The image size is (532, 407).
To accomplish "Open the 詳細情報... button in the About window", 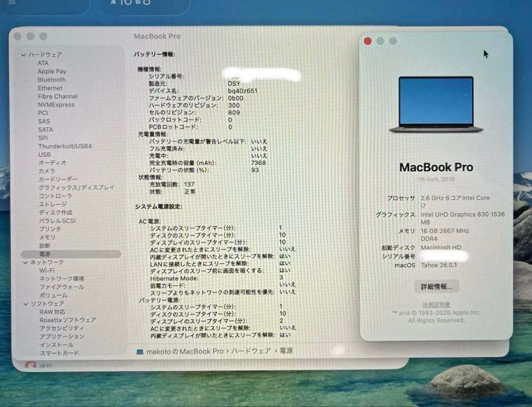I will pos(435,287).
